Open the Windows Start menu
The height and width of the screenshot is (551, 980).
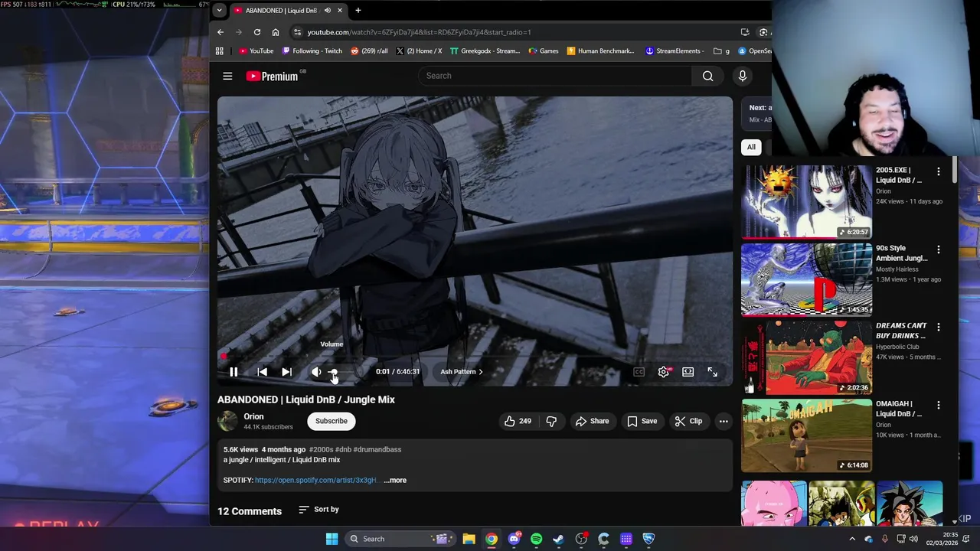(x=332, y=539)
